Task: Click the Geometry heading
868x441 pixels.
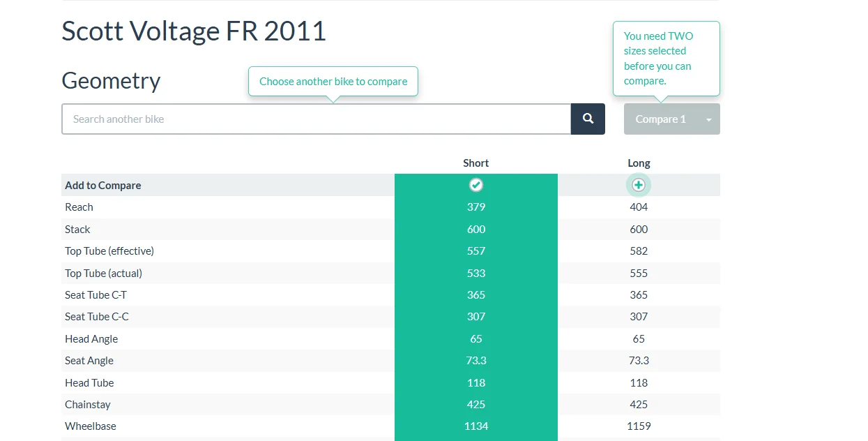Action: click(x=111, y=81)
